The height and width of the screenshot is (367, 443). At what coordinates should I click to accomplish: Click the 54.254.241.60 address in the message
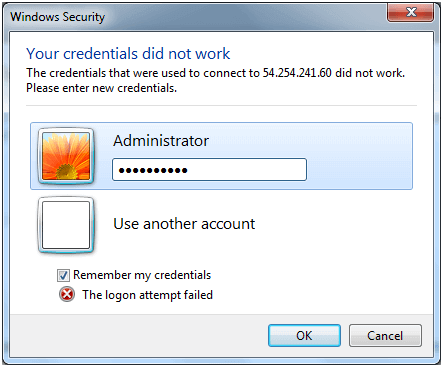(x=297, y=73)
